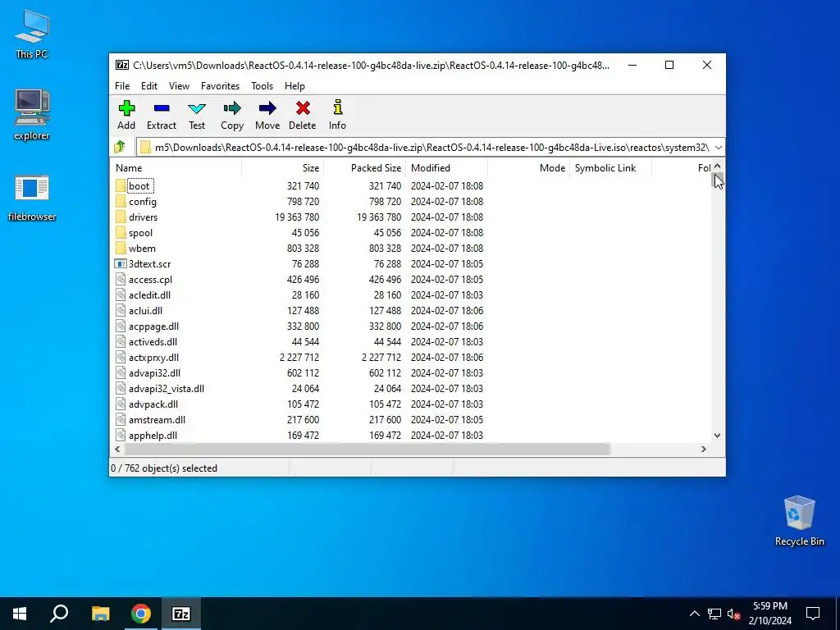Go up one folder level arrow icon
Screen dimensions: 840x630
coord(120,147)
